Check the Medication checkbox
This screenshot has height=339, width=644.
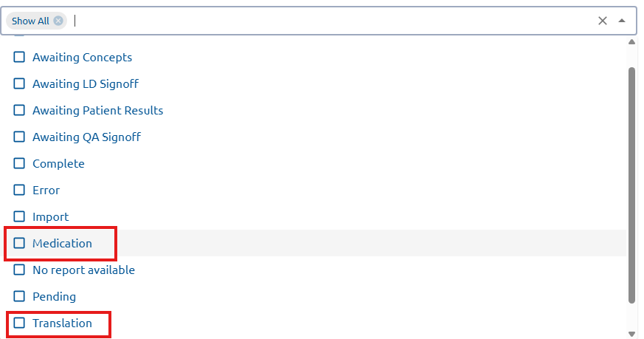pos(19,243)
